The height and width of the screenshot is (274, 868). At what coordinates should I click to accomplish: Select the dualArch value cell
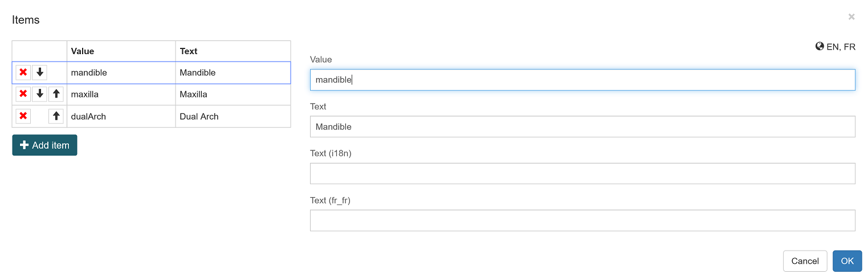(x=121, y=117)
